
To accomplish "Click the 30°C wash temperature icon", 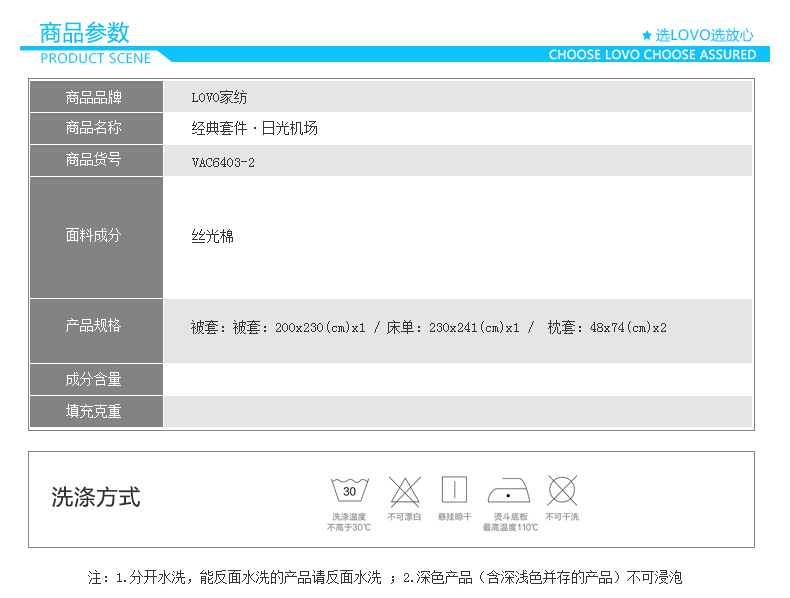I will point(350,490).
